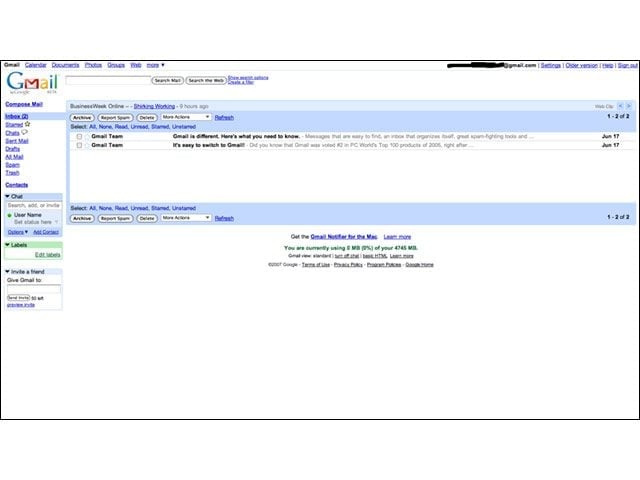Click the Help link

608,65
